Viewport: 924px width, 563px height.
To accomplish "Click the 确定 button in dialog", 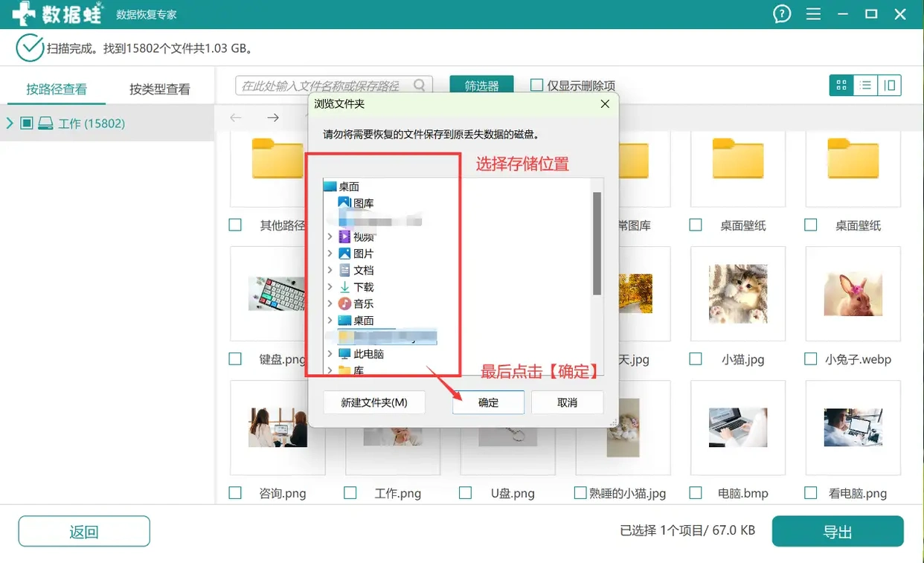I will tap(488, 402).
